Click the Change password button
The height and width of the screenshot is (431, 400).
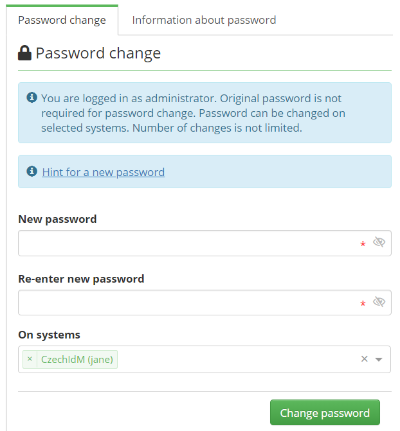[325, 412]
